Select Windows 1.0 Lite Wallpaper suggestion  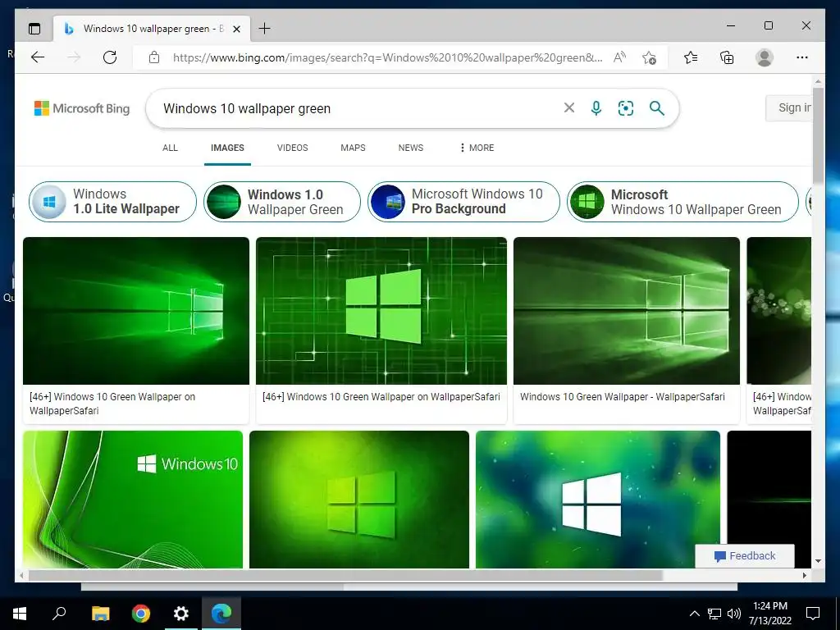coord(112,202)
